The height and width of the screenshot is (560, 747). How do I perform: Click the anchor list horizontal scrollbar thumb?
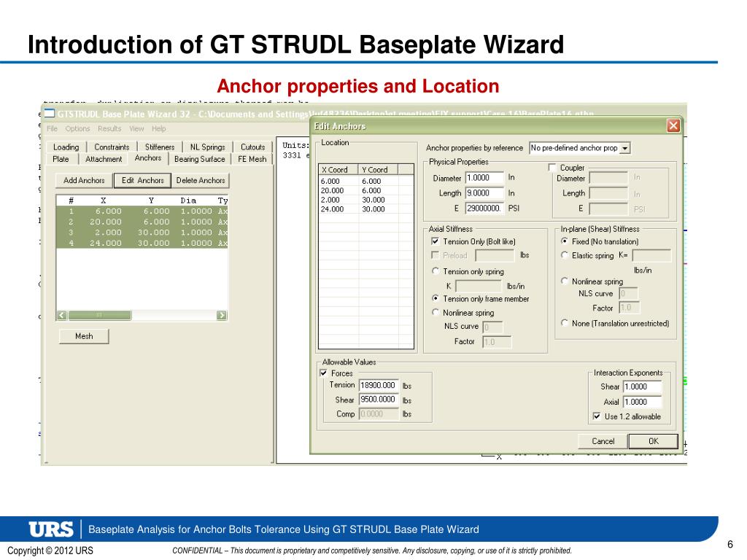(99, 315)
